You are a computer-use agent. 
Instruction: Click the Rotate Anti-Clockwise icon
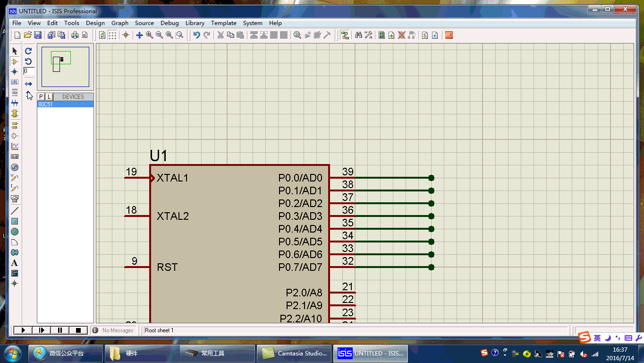point(28,61)
